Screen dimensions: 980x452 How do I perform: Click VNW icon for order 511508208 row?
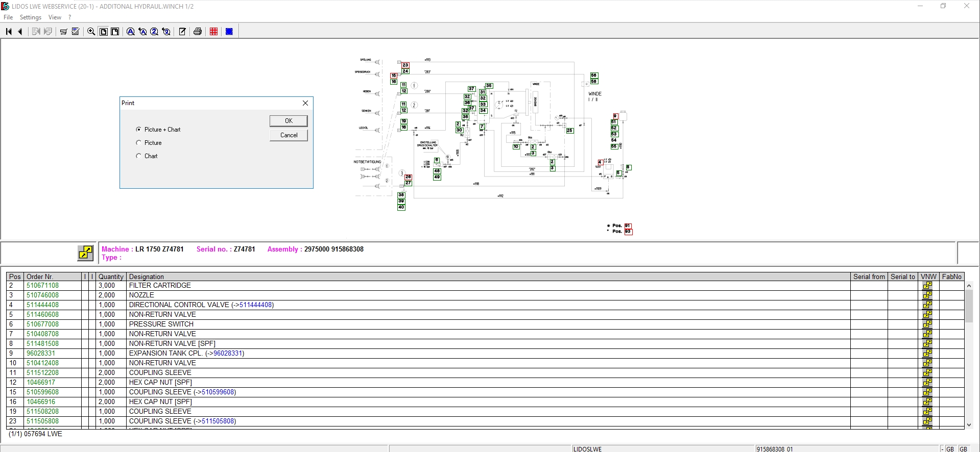[x=927, y=412]
